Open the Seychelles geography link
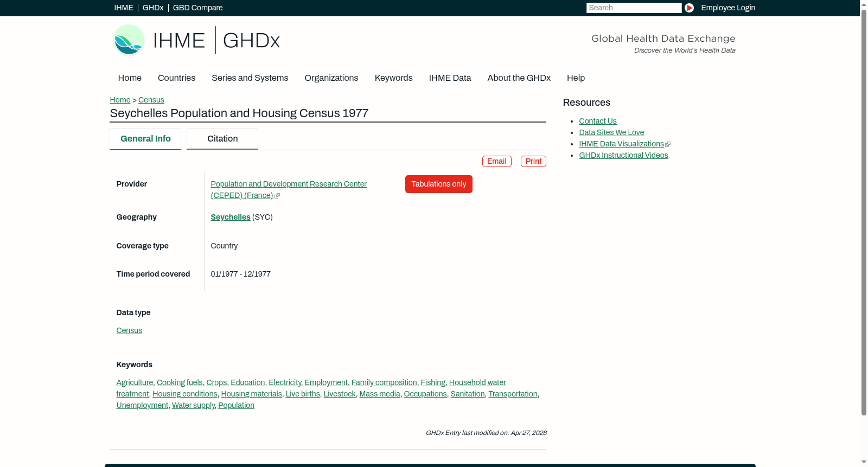 coord(231,217)
